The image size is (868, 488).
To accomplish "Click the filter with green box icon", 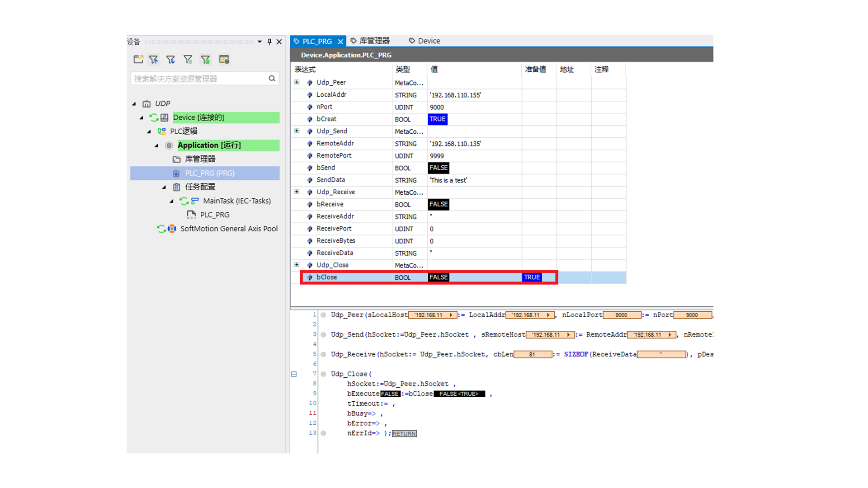I will [206, 60].
